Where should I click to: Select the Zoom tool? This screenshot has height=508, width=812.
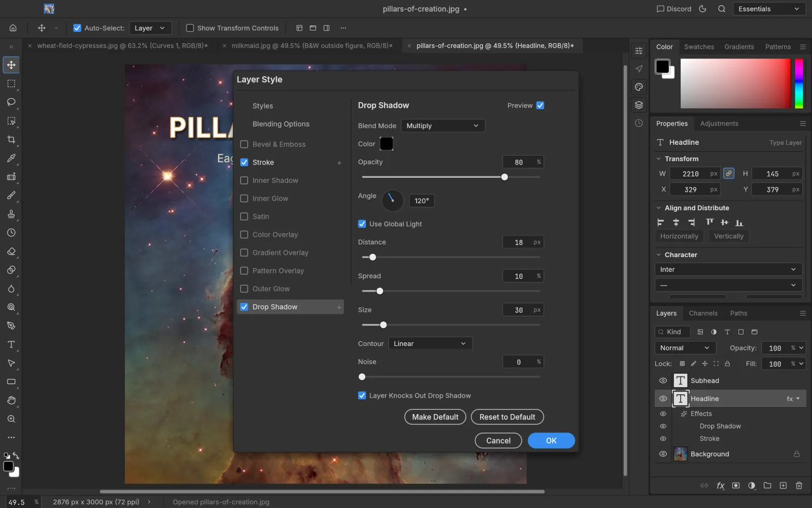(x=11, y=419)
